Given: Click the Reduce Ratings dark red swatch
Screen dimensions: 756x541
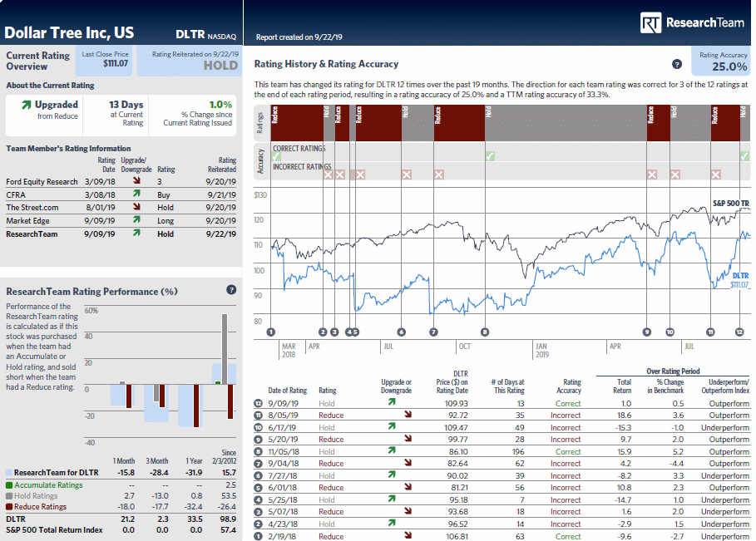Looking at the screenshot, I should [x=9, y=507].
